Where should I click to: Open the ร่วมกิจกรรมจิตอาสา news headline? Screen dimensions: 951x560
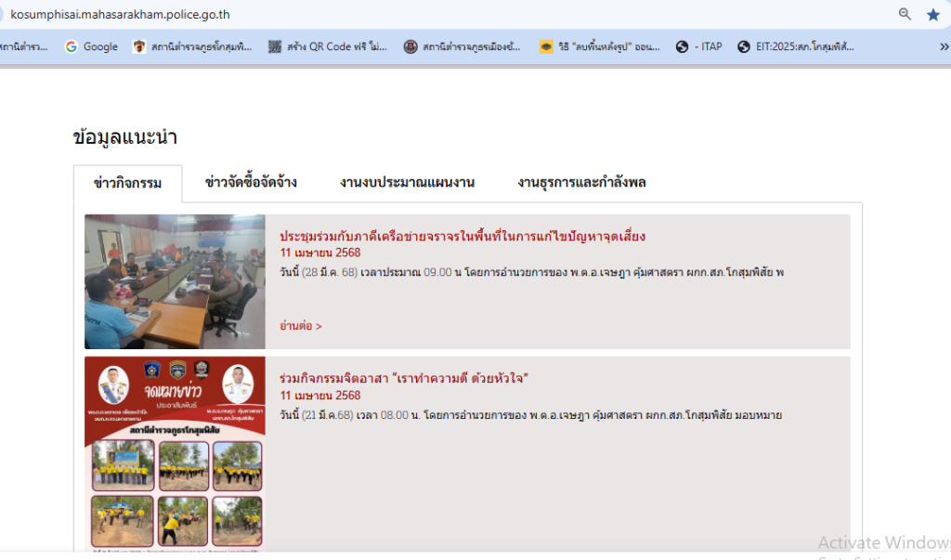pos(403,378)
